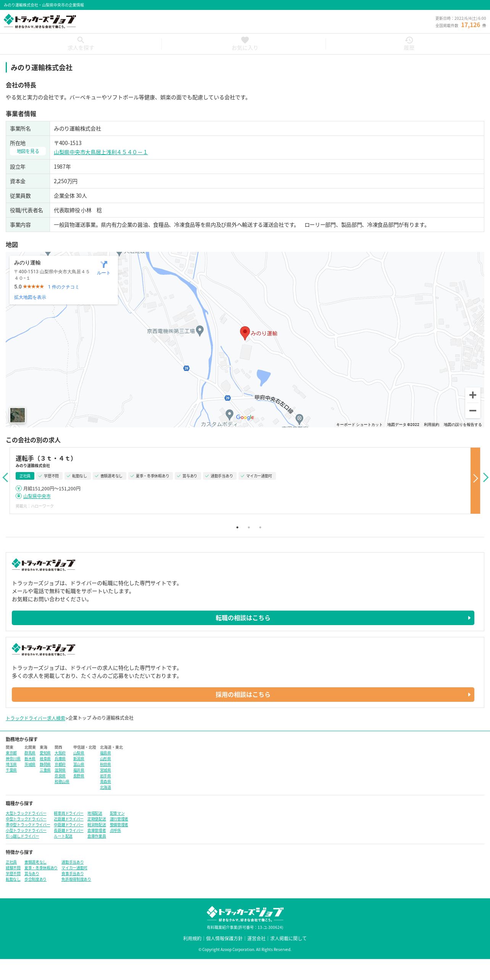Click the 17,126 listing count
This screenshot has width=490, height=980.
[471, 25]
